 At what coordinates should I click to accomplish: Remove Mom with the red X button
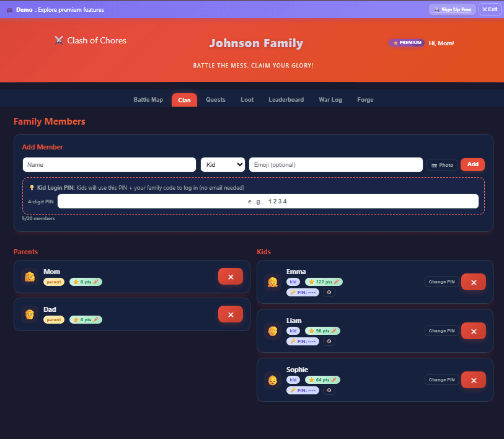(x=230, y=277)
